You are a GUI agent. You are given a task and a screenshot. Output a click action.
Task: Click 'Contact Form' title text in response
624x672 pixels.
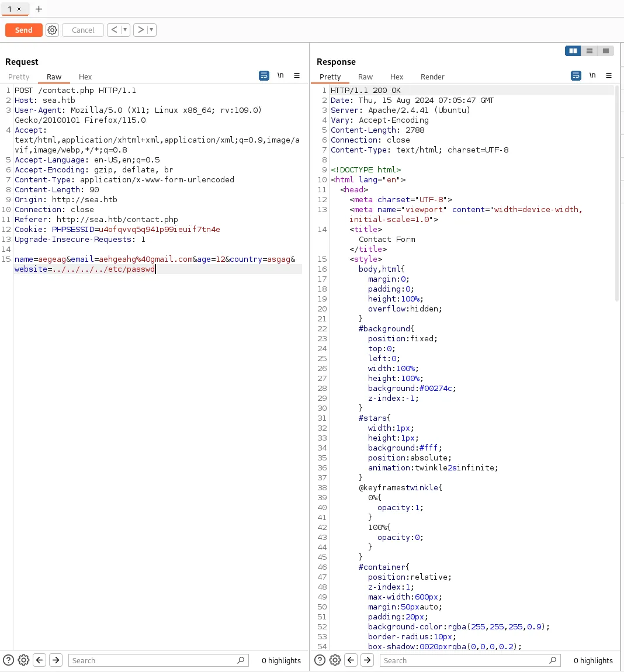point(387,240)
